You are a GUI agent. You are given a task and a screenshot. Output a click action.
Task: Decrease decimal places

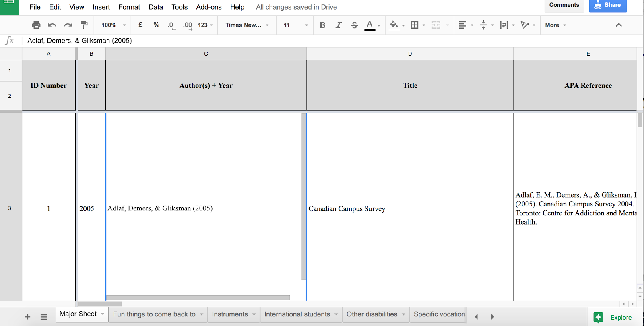pyautogui.click(x=171, y=25)
